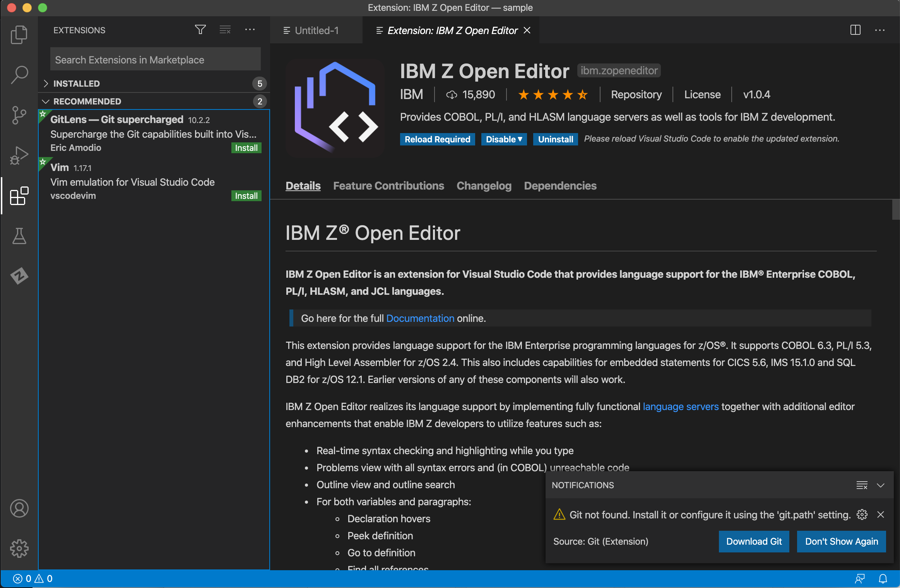Click the Download Git button

[753, 541]
